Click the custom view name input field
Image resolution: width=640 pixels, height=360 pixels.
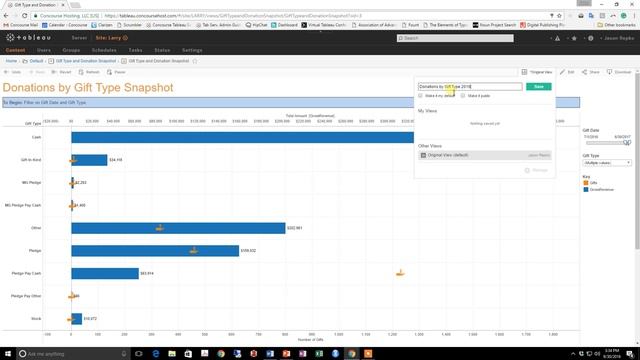click(470, 87)
